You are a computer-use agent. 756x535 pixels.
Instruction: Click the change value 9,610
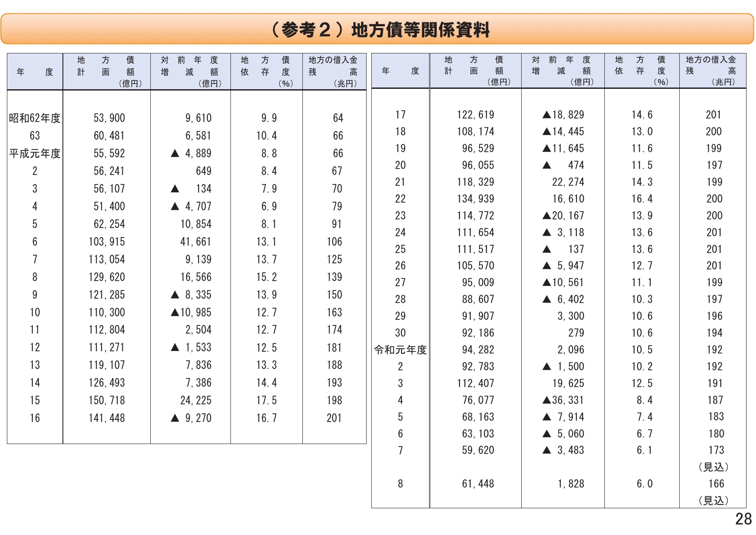point(199,118)
